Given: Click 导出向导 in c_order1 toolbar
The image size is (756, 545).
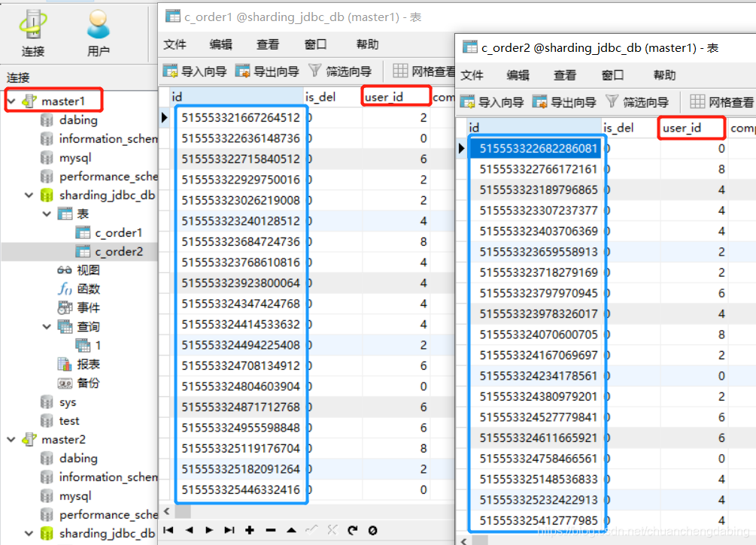Looking at the screenshot, I should click(267, 71).
